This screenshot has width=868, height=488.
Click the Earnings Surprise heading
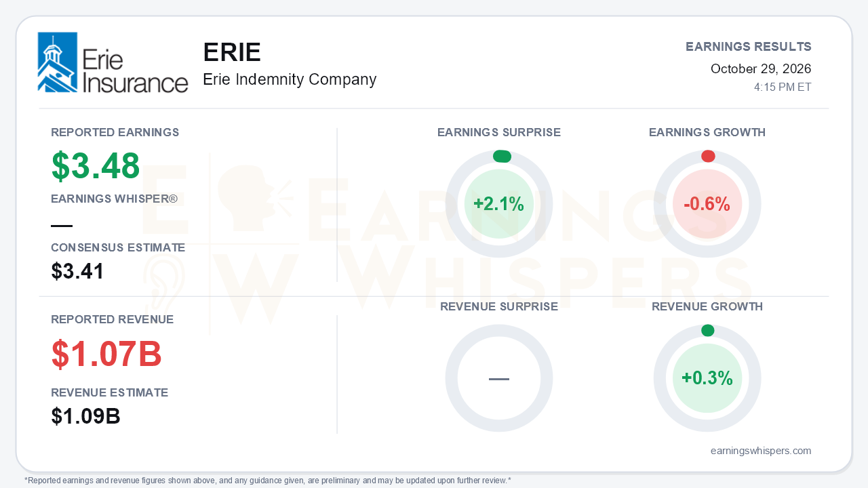click(499, 132)
